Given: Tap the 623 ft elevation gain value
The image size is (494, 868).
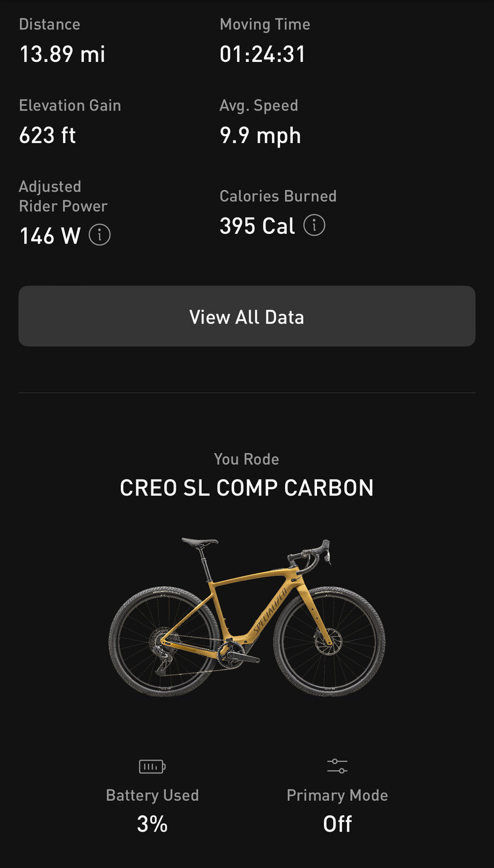Looking at the screenshot, I should [x=47, y=135].
